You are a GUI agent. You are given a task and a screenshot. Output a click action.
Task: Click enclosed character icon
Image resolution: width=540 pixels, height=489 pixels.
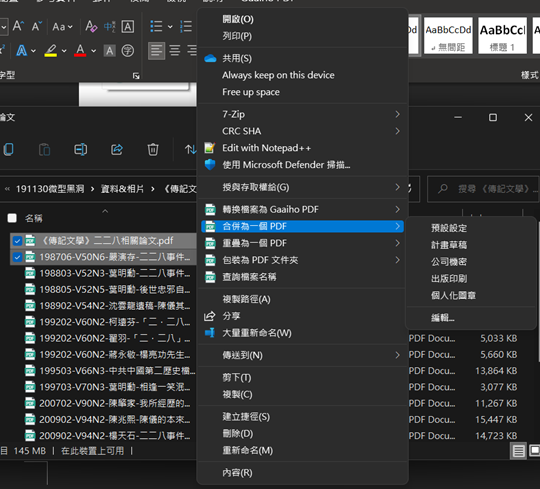pyautogui.click(x=128, y=51)
